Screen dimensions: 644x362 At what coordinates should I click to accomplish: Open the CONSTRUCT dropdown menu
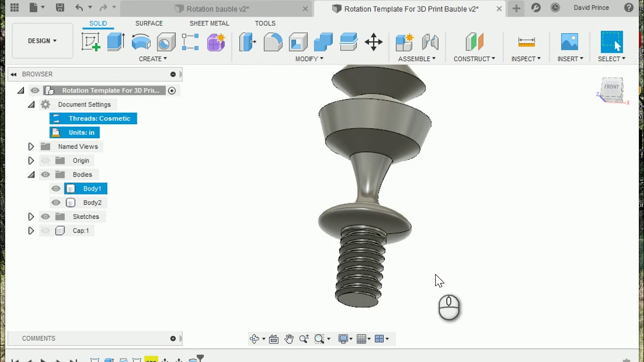(474, 59)
